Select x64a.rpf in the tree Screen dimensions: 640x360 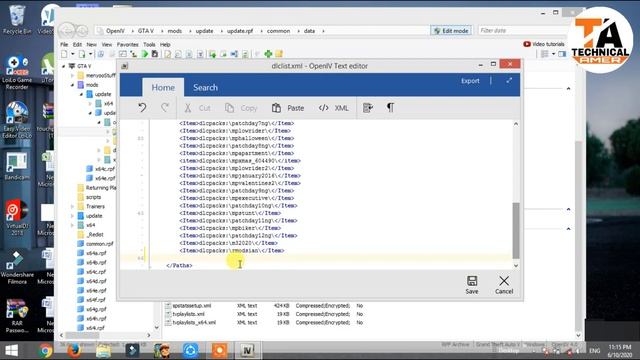[x=96, y=253]
